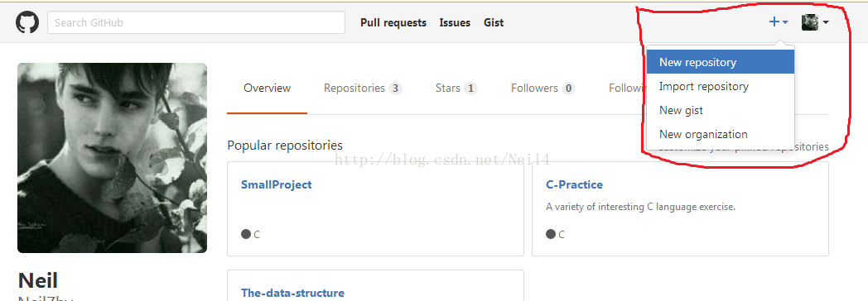Focus the Search GitHub field

click(x=196, y=22)
